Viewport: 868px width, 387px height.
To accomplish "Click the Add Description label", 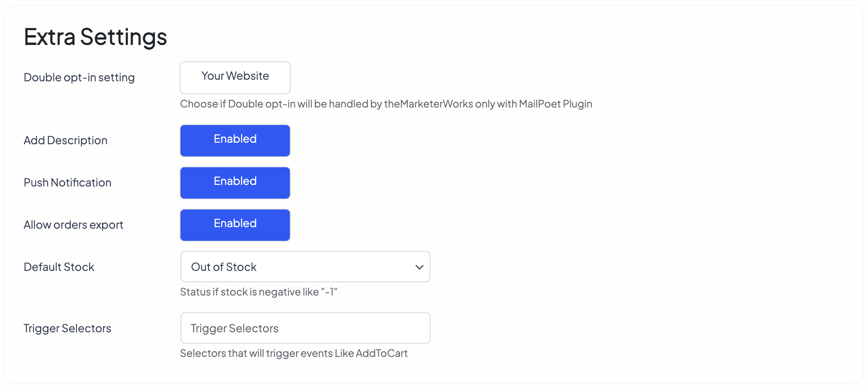I will [65, 140].
